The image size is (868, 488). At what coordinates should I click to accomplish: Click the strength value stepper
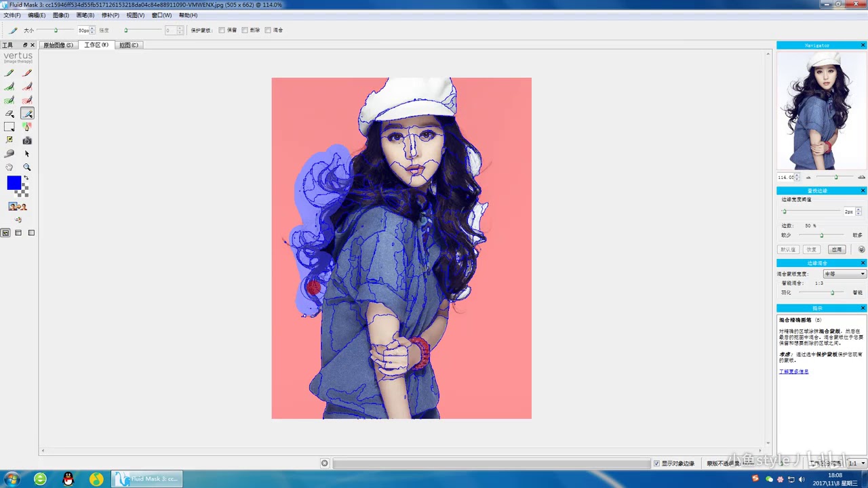[x=180, y=30]
